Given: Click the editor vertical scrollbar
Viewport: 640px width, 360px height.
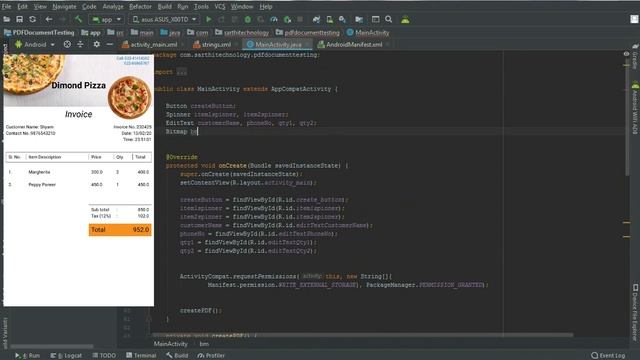Looking at the screenshot, I should [627, 118].
